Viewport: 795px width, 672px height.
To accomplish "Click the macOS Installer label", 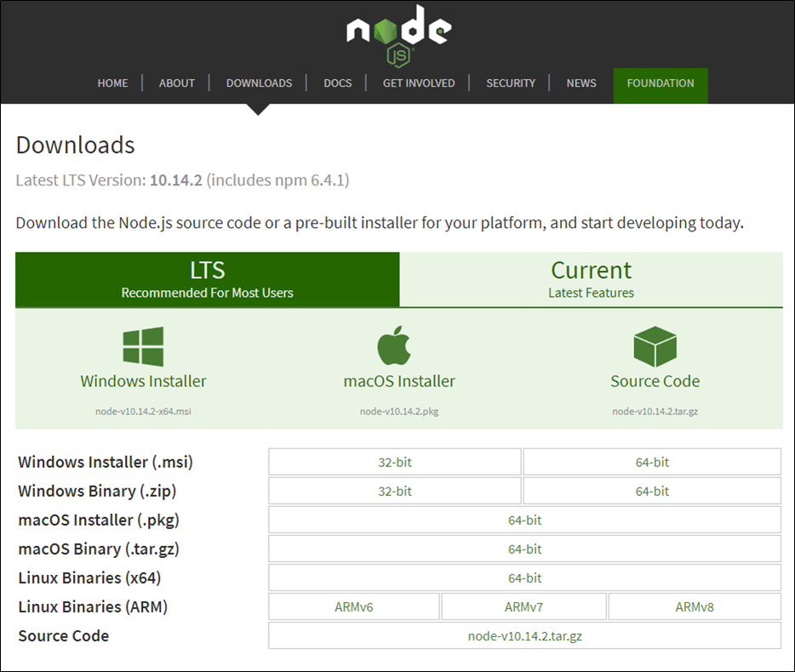I will pyautogui.click(x=399, y=381).
